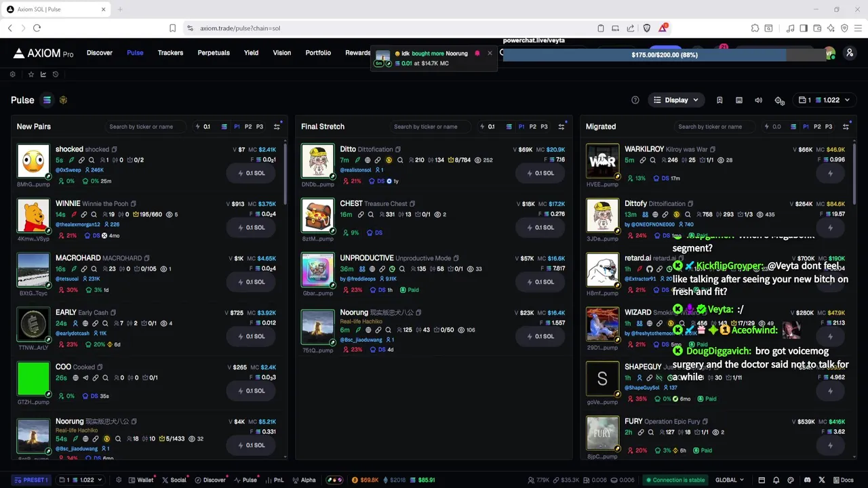Expand the Display dropdown

675,100
